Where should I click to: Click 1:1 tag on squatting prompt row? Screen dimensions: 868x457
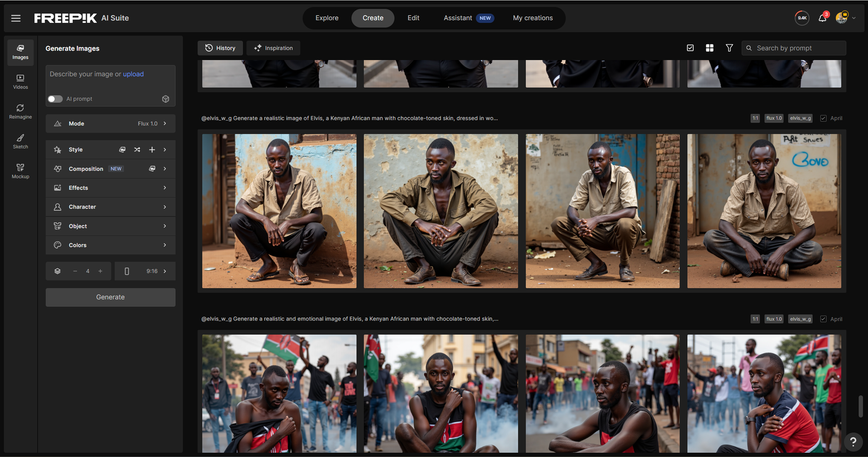pyautogui.click(x=755, y=118)
